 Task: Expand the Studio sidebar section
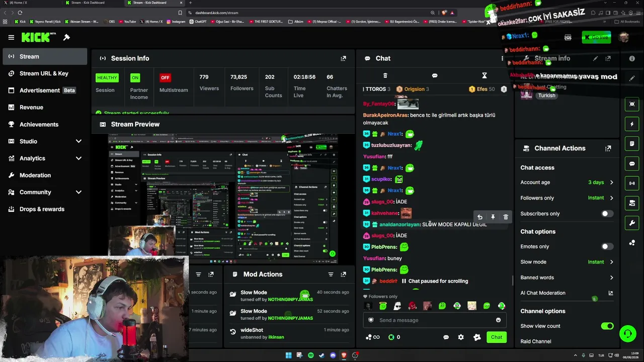click(78, 141)
